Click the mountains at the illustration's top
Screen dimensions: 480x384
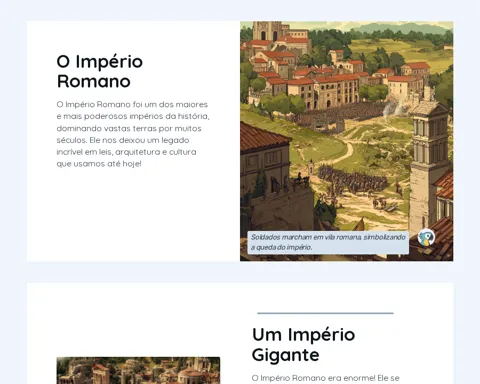point(400,28)
